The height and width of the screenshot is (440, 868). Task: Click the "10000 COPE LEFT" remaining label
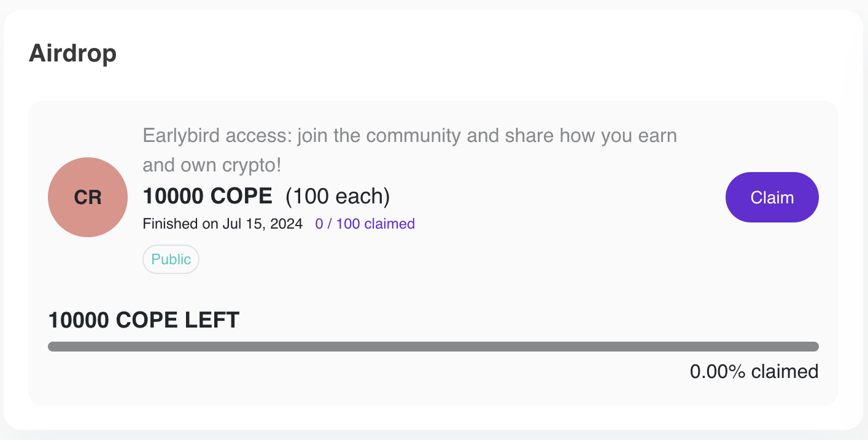pyautogui.click(x=144, y=320)
